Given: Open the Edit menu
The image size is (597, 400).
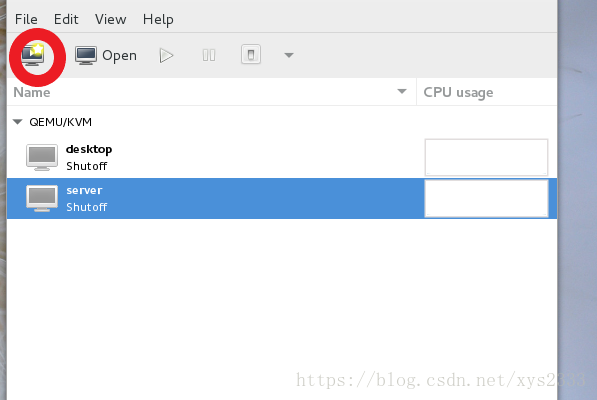Looking at the screenshot, I should coord(66,19).
